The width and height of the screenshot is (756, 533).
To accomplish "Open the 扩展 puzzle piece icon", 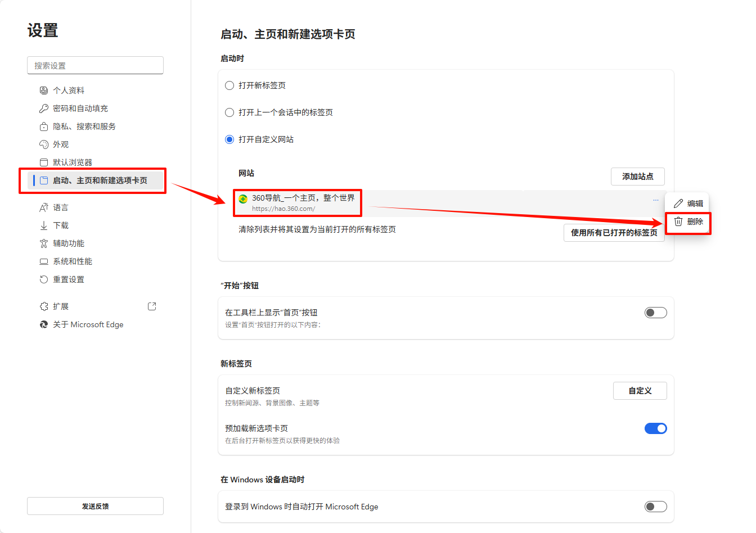I will click(x=43, y=306).
